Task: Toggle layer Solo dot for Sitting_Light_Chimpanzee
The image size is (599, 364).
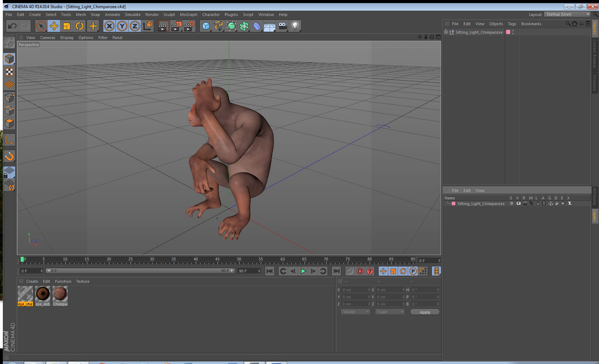Action: [x=511, y=204]
